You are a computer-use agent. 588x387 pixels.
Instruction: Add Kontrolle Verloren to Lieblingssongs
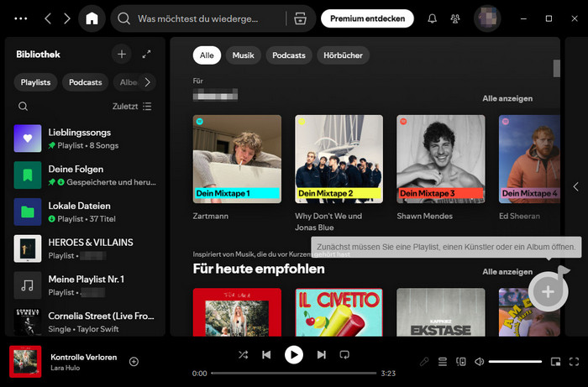click(x=134, y=362)
